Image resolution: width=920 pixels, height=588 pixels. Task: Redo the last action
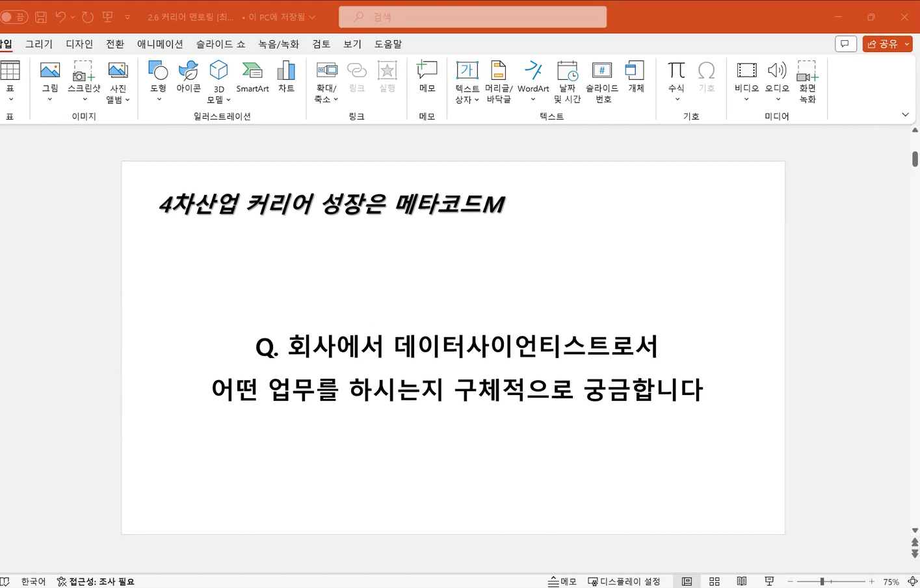tap(88, 17)
